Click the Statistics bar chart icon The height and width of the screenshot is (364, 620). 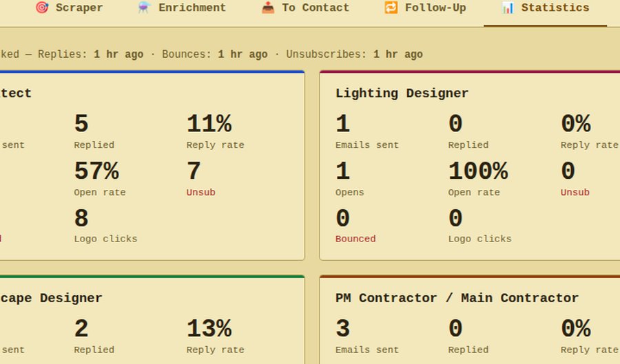508,8
